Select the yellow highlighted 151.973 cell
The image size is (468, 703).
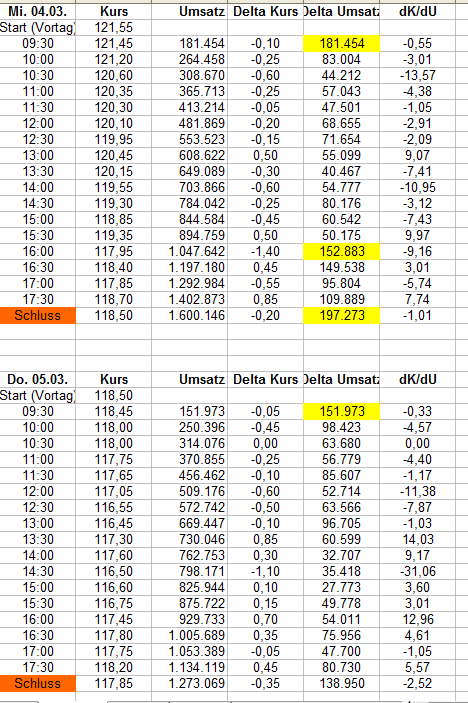[x=342, y=412]
